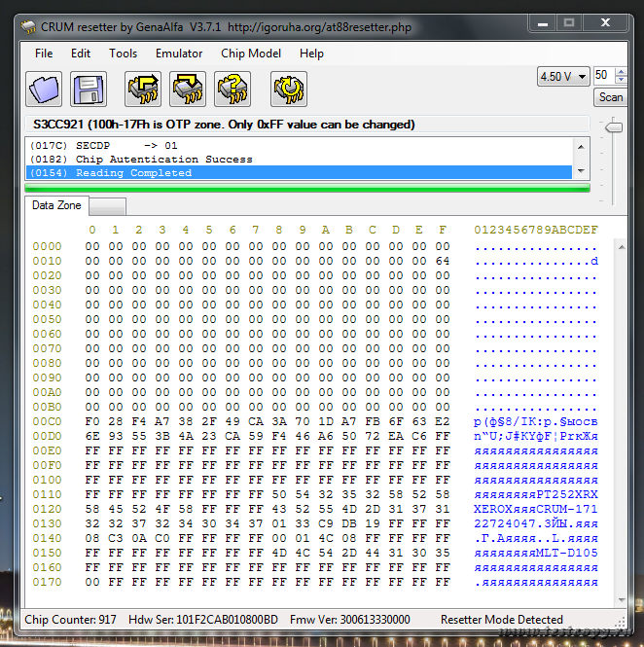Click the stepper arrows beside value 50
Viewport: 644px width, 647px height.
tap(619, 75)
